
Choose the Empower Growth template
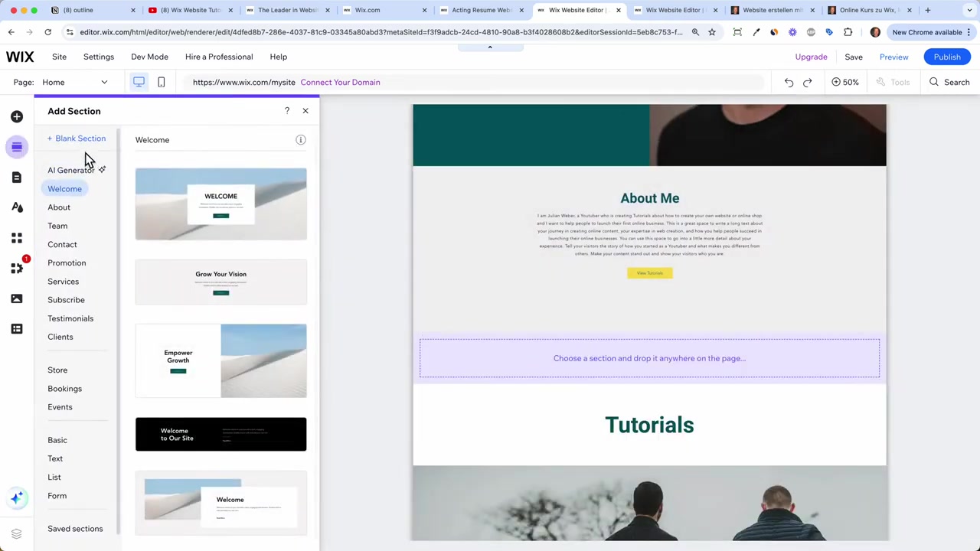coord(220,360)
